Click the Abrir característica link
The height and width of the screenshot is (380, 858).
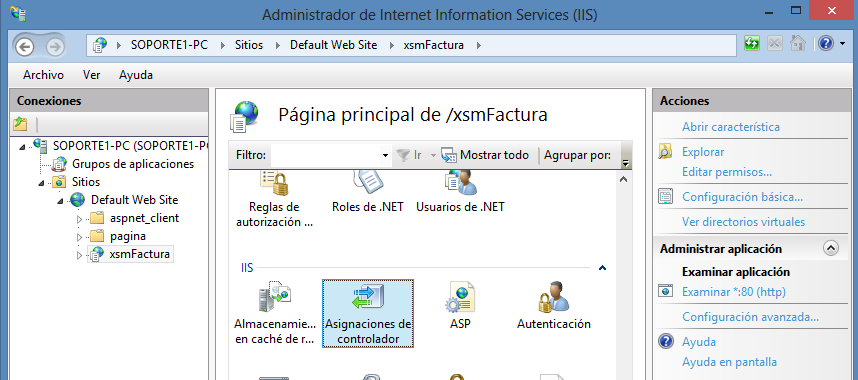pos(731,127)
